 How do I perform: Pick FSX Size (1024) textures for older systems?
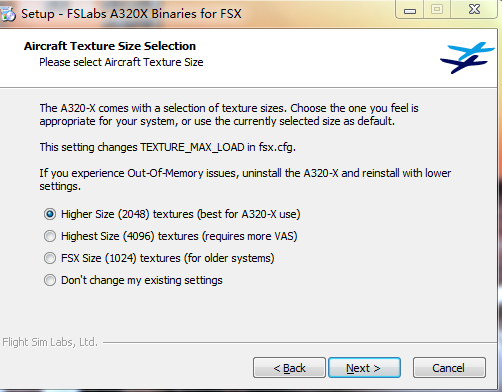(x=159, y=258)
